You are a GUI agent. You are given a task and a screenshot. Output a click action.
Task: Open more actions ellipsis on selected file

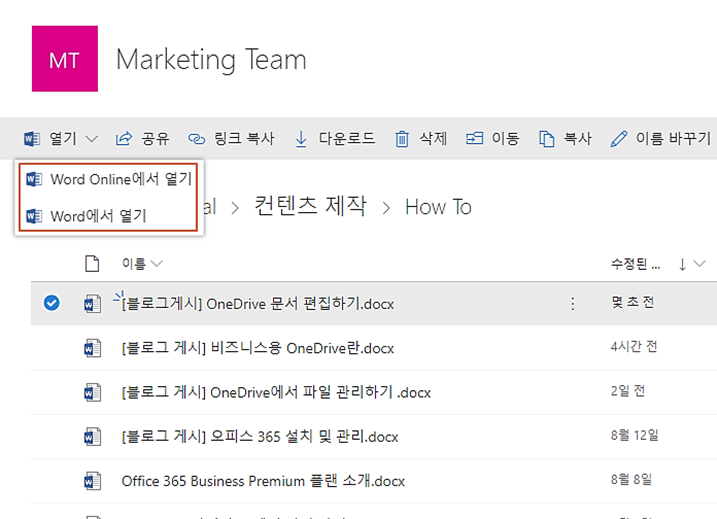[573, 303]
